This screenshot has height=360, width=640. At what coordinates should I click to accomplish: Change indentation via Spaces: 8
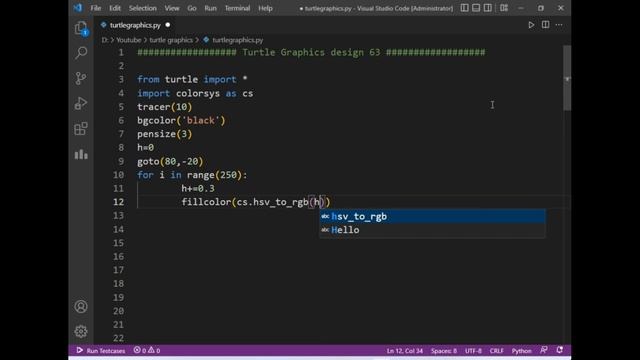pyautogui.click(x=444, y=351)
